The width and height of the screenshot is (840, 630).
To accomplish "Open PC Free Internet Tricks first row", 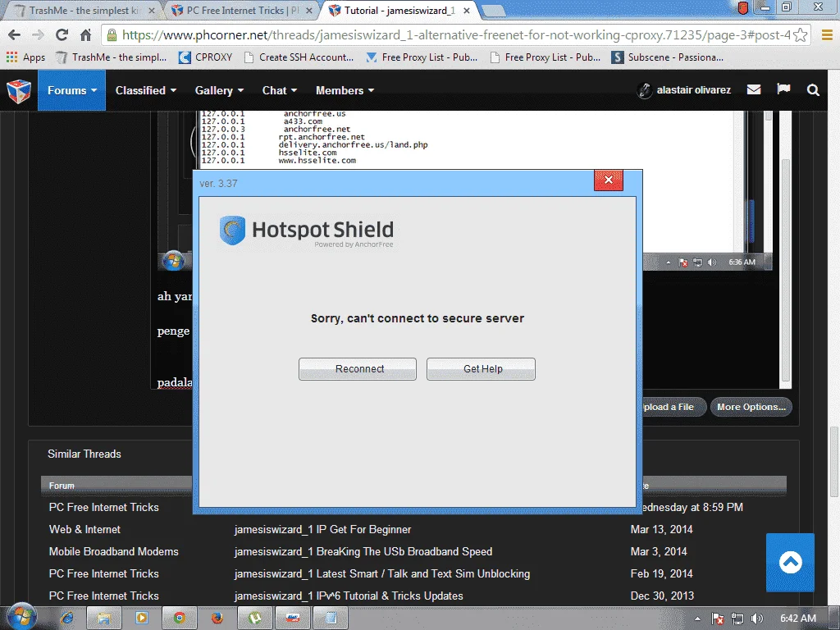I will (104, 507).
